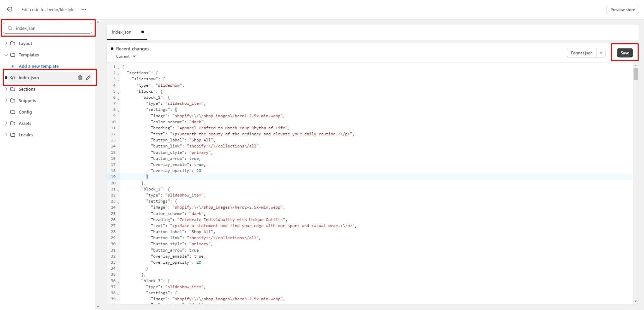Open the three-dots more actions menu

coord(84,9)
